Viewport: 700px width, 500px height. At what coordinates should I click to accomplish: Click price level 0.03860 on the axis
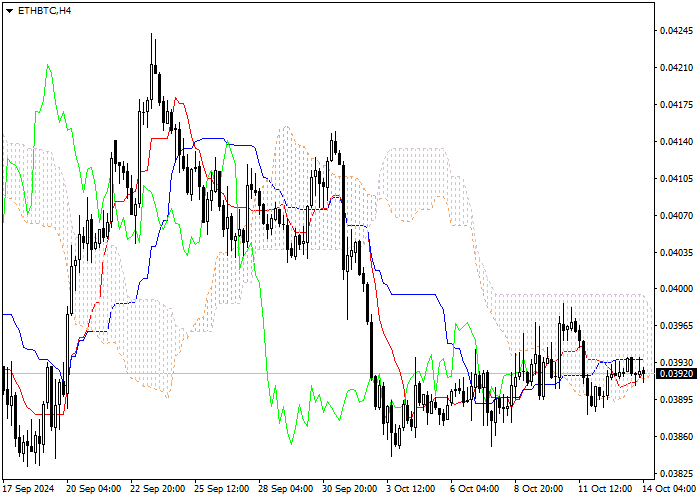(x=677, y=437)
